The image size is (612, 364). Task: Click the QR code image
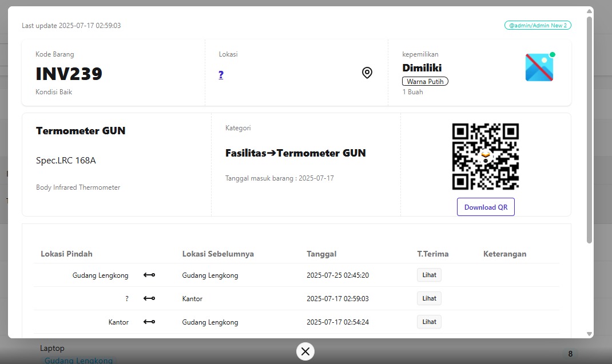tap(486, 157)
